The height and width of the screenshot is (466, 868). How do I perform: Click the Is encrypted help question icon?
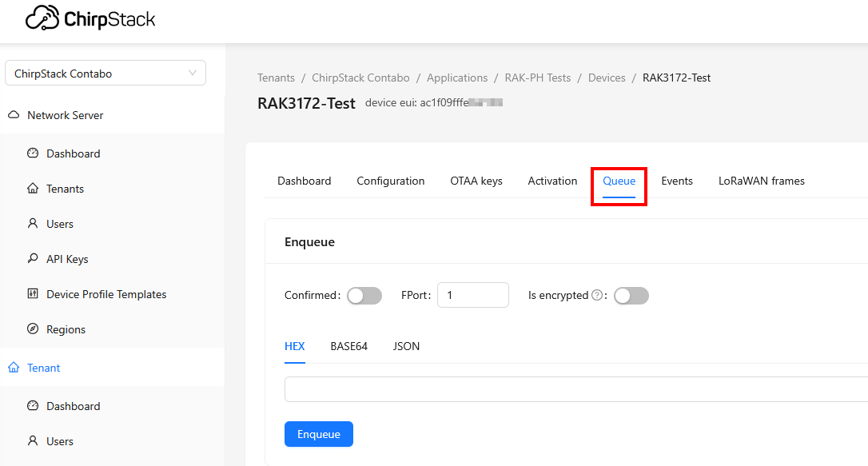[597, 295]
